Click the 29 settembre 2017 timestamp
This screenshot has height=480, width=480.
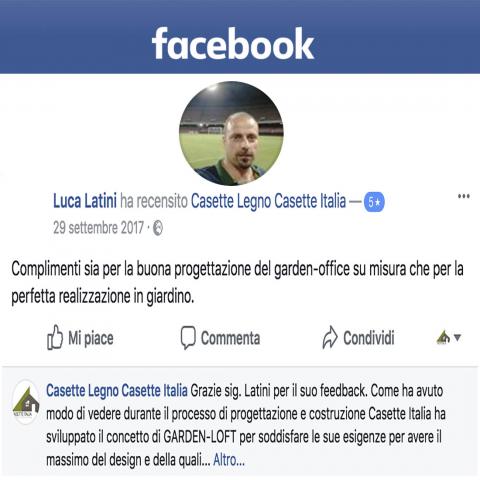coord(98,228)
